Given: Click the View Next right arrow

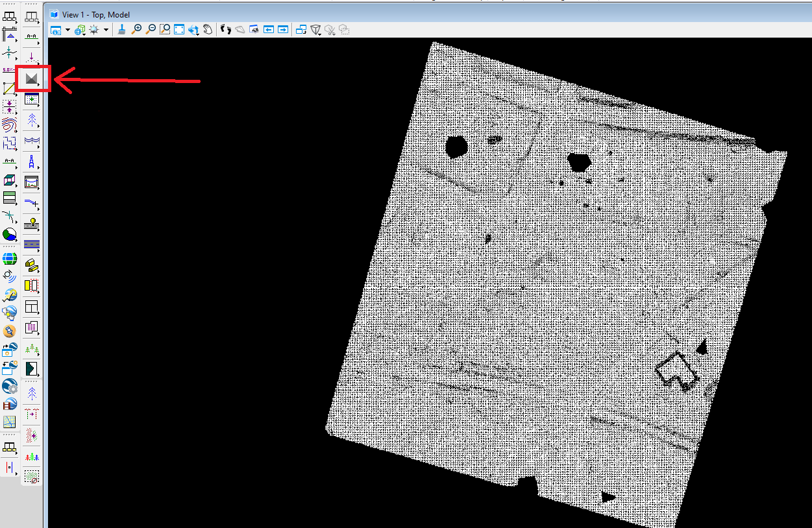Looking at the screenshot, I should click(283, 29).
